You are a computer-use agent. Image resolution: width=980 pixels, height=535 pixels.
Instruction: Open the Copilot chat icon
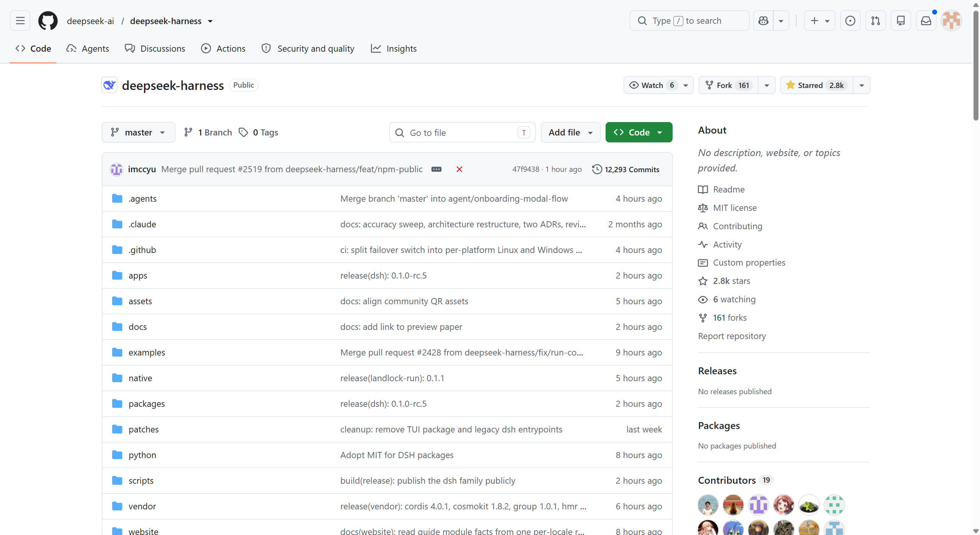pos(763,21)
